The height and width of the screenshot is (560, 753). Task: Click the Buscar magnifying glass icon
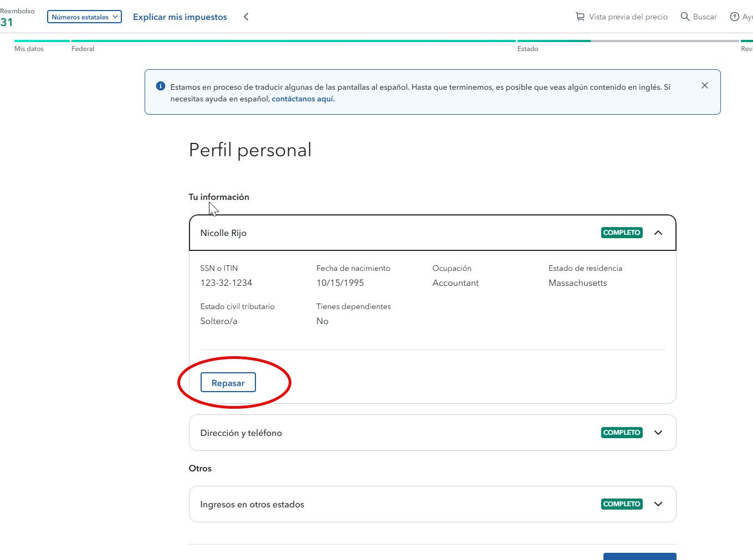click(x=685, y=17)
